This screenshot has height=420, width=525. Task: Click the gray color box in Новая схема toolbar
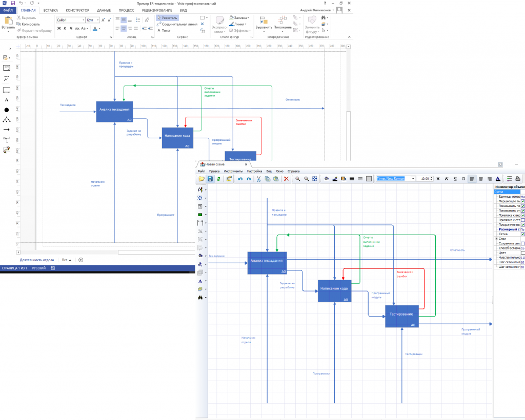[x=369, y=179]
